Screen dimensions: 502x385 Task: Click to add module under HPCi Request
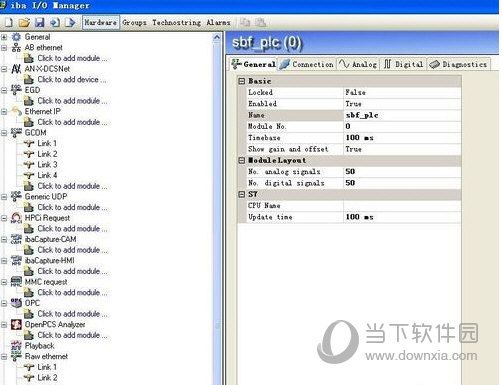click(72, 229)
